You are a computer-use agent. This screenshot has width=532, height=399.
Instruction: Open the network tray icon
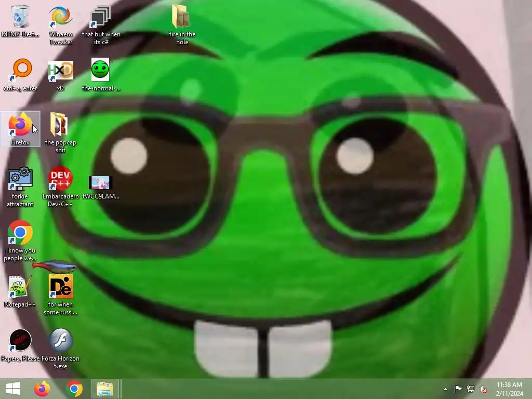pos(471,389)
